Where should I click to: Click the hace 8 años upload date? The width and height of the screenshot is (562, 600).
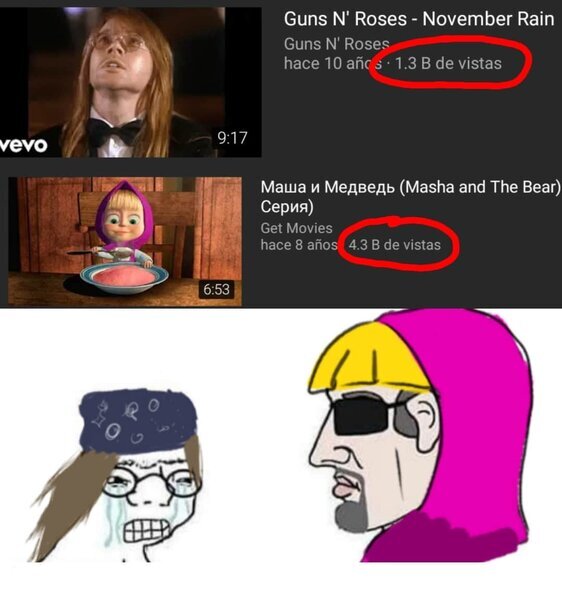299,245
